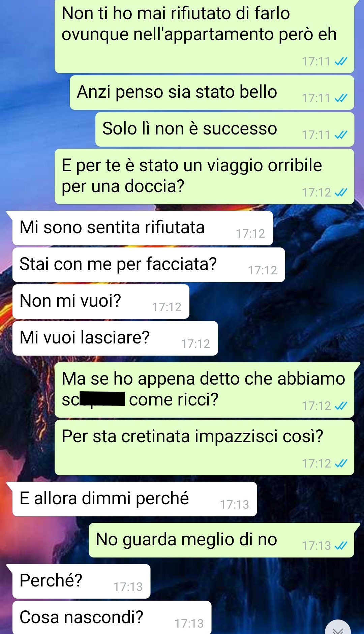Tap the 'E allora dimmi perché' message
The height and width of the screenshot is (634, 364).
[x=134, y=499]
